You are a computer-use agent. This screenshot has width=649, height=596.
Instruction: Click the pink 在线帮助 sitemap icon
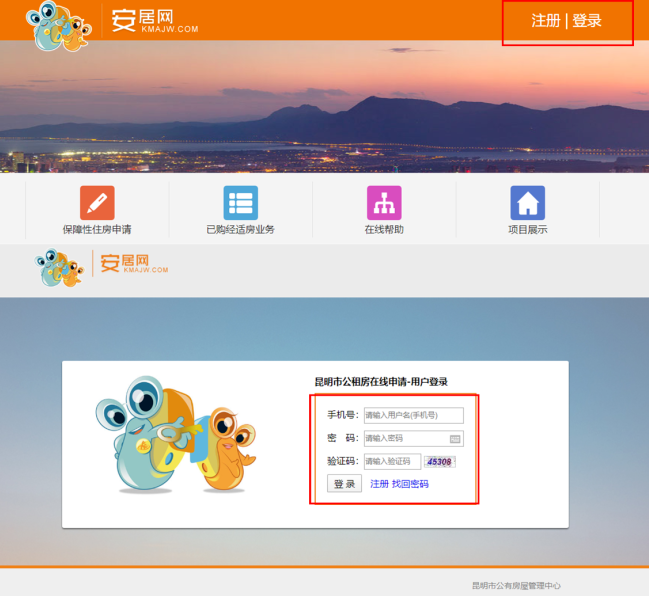click(x=384, y=203)
